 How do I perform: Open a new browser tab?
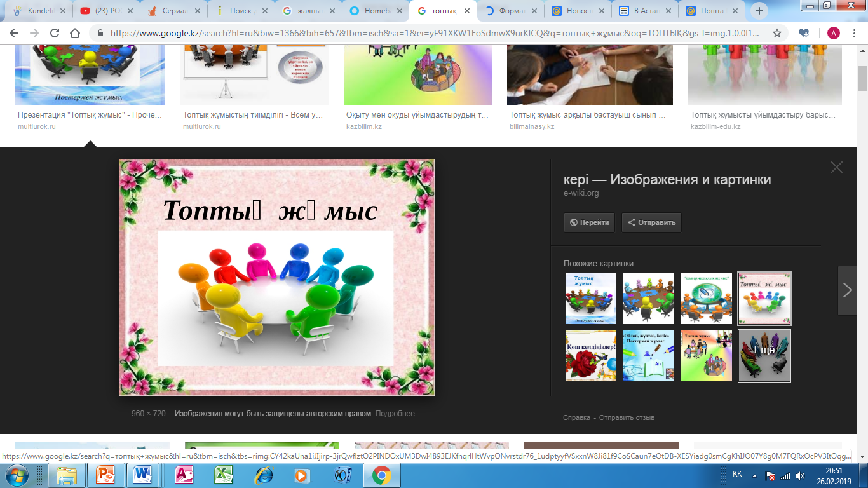pos(759,11)
